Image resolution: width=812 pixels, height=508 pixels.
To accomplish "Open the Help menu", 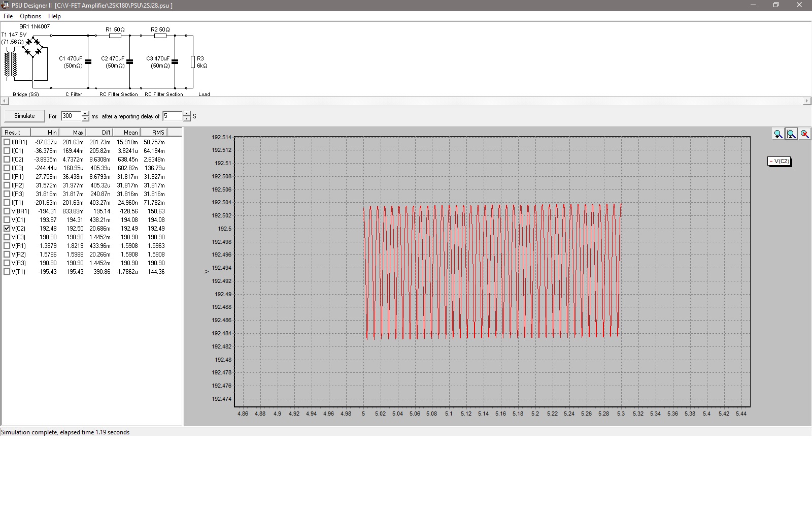I will pyautogui.click(x=54, y=16).
